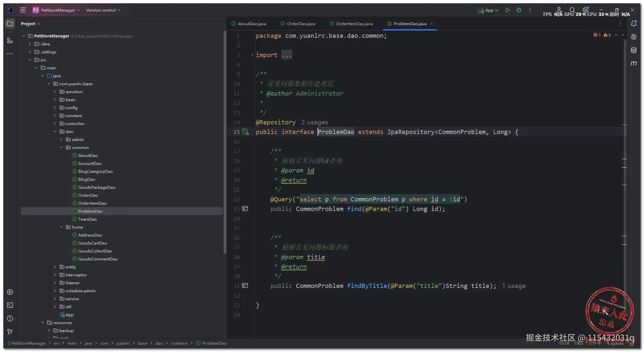Close the ProblemDao.java tab

pyautogui.click(x=432, y=24)
